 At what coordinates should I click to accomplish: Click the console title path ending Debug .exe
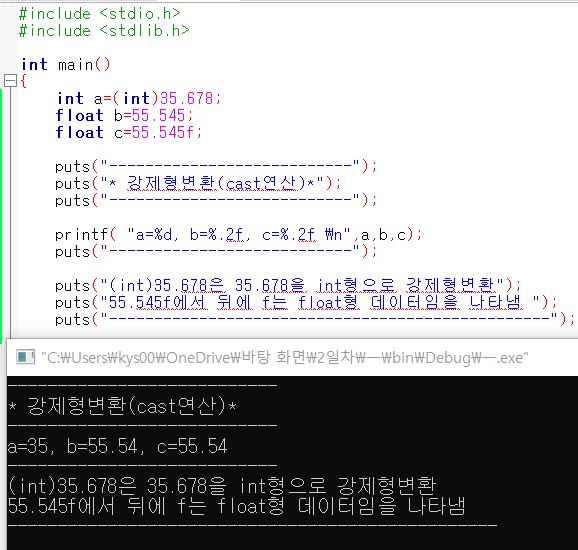pyautogui.click(x=284, y=358)
